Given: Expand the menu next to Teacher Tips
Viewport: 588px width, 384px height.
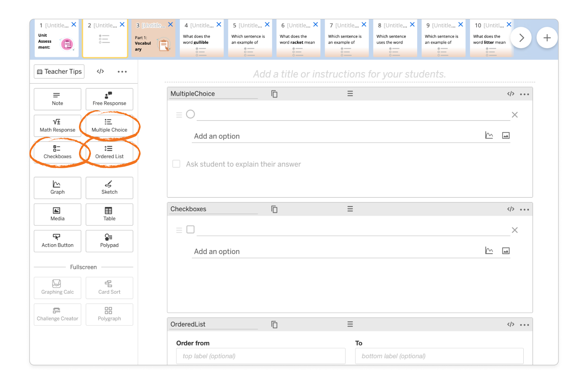Looking at the screenshot, I should click(x=122, y=71).
